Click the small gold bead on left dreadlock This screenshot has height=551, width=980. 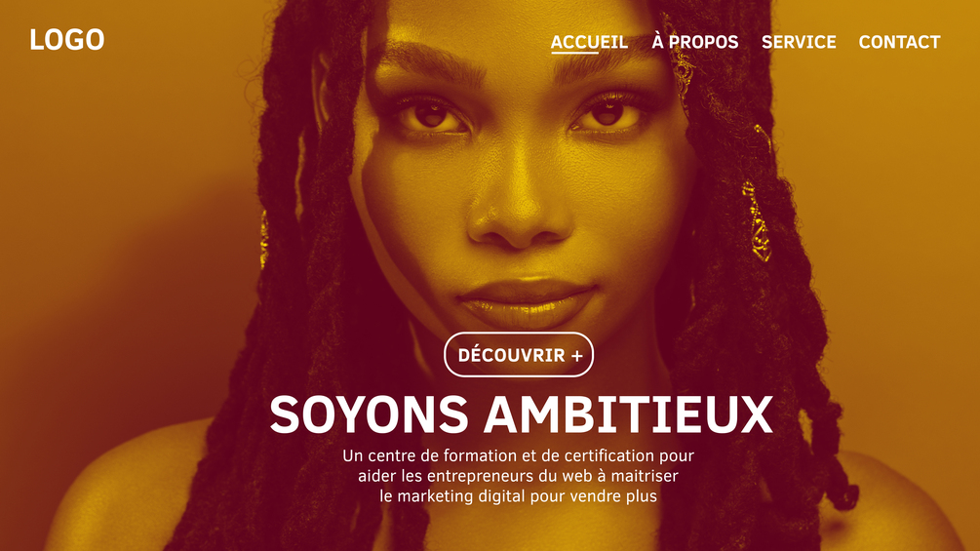(263, 239)
